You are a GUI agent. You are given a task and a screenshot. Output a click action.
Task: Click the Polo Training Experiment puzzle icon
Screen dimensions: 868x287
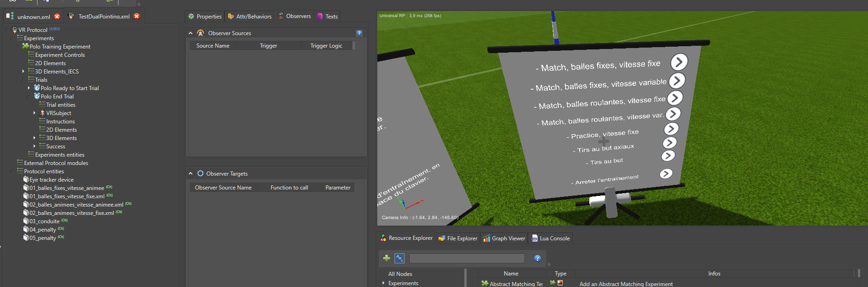(25, 46)
